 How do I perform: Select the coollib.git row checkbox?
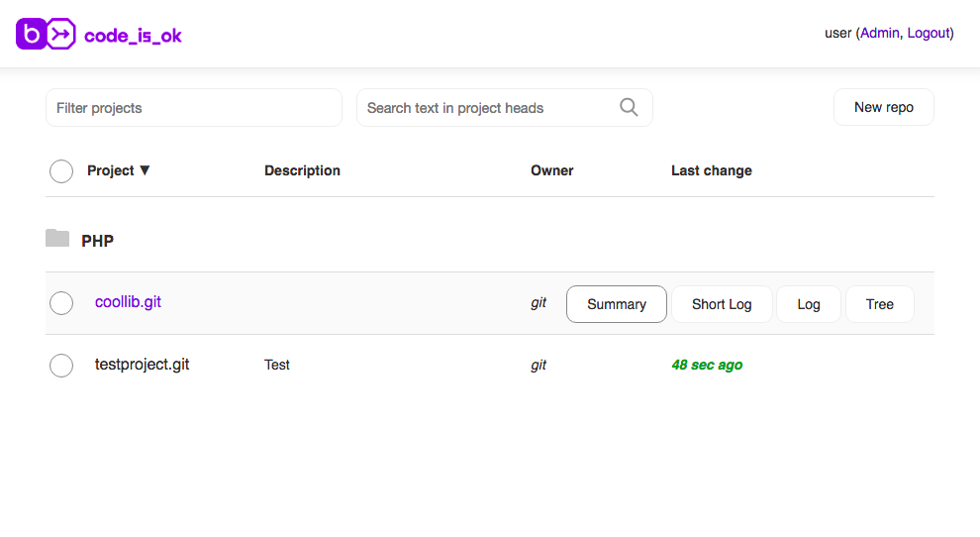click(61, 303)
